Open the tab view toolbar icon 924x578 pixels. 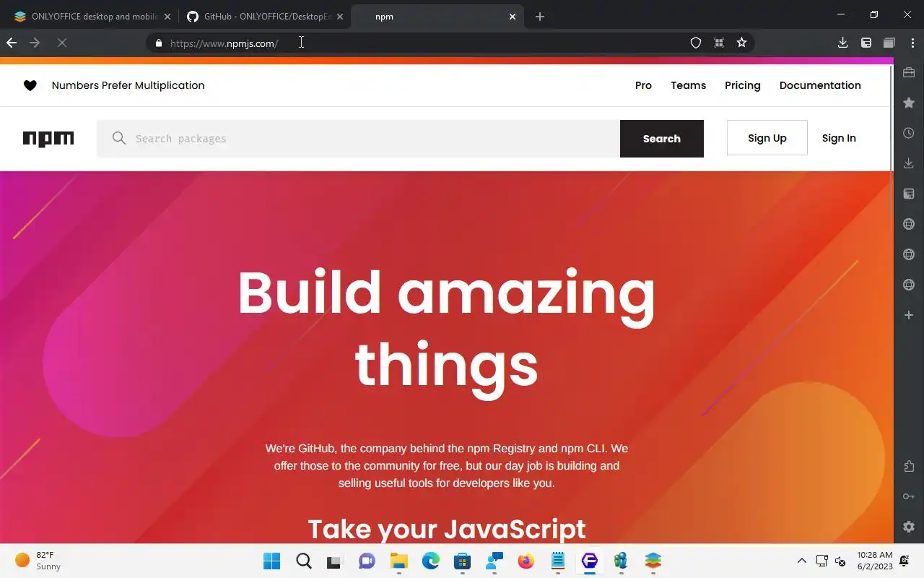[x=889, y=43]
